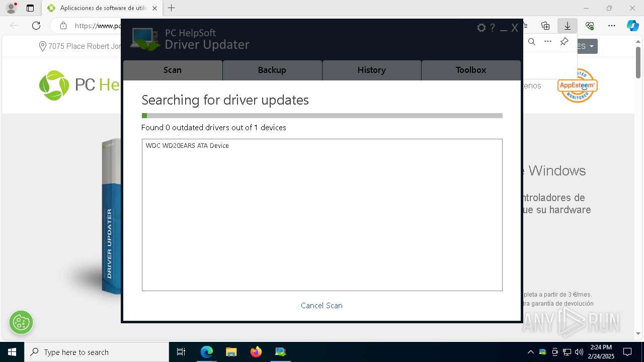The image size is (644, 362).
Task: Switch to the Scan tab
Action: point(173,70)
